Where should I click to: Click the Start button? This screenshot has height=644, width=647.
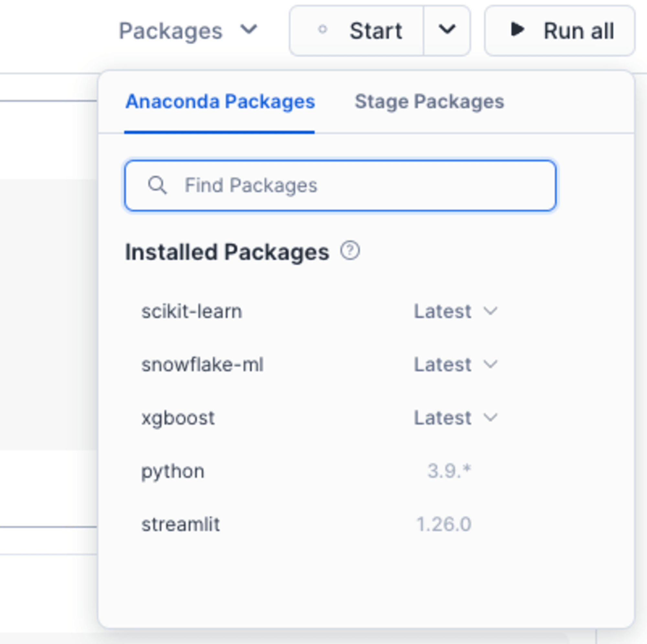357,31
